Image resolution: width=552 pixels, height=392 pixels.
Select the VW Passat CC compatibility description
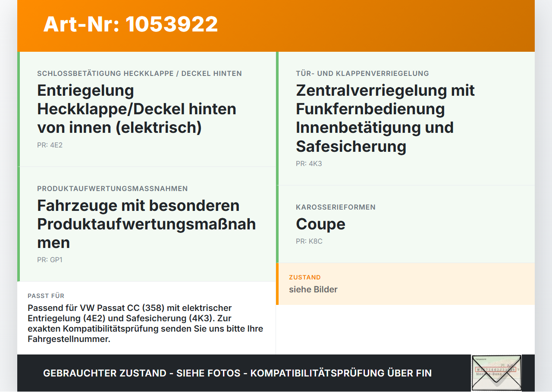(145, 323)
